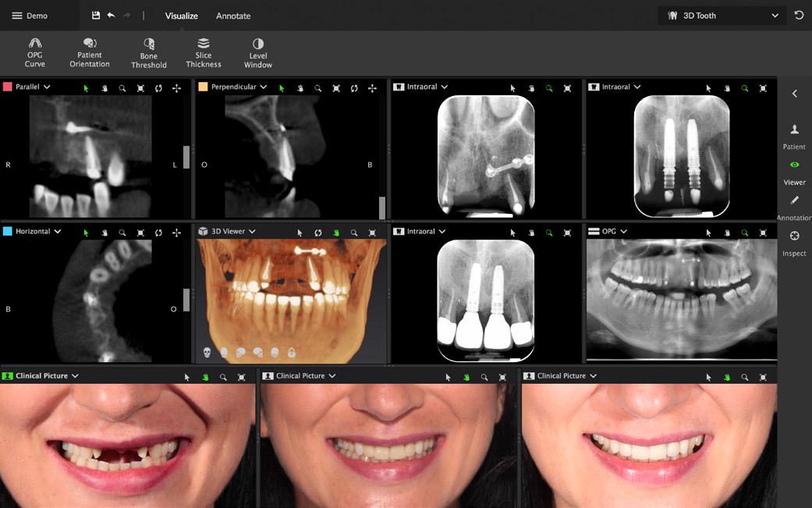Open the Slice Thickness tool
Viewport: 812px width, 508px height.
[204, 53]
